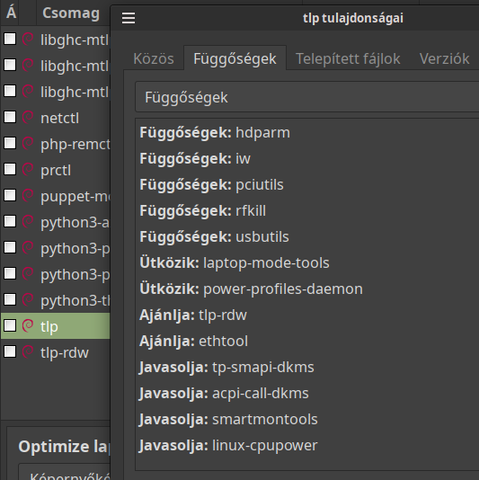Viewport: 479px width, 480px height.
Task: Click Debian swirl icon beside tlp
Action: (28, 326)
